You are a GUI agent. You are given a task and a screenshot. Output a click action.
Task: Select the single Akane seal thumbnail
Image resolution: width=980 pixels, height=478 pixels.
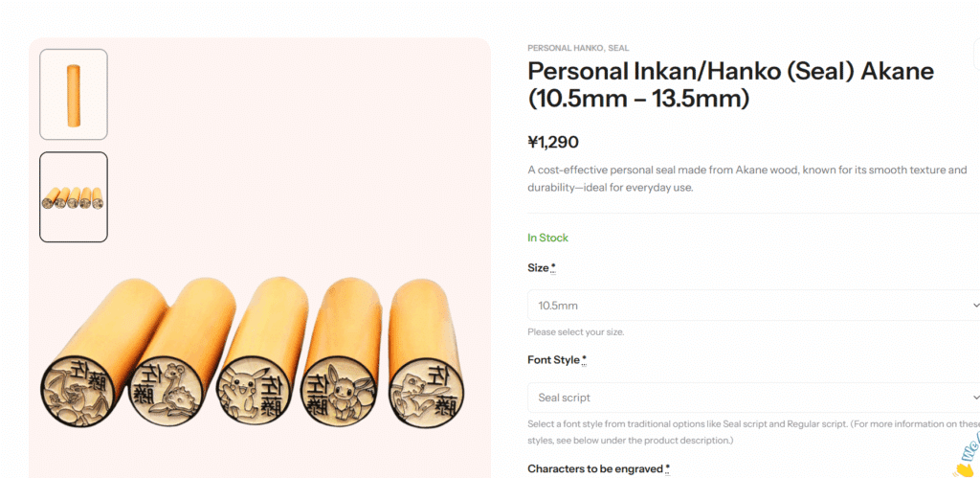(x=74, y=94)
